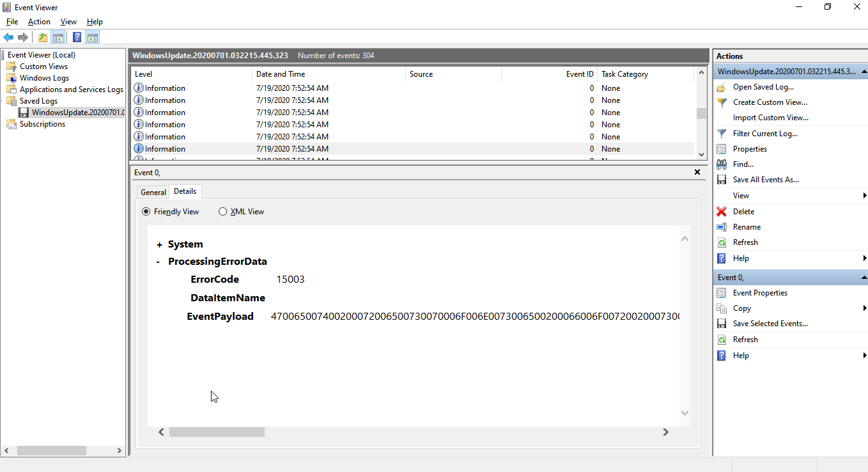Click the Open Saved Log folder icon
The height and width of the screenshot is (472, 868).
point(722,87)
